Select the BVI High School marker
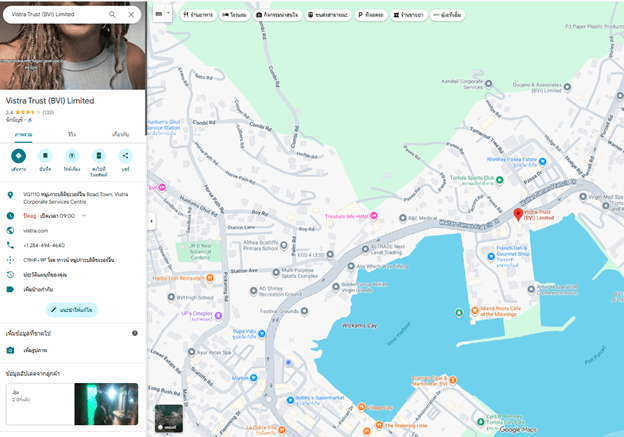This screenshot has height=437, width=624. [x=171, y=297]
